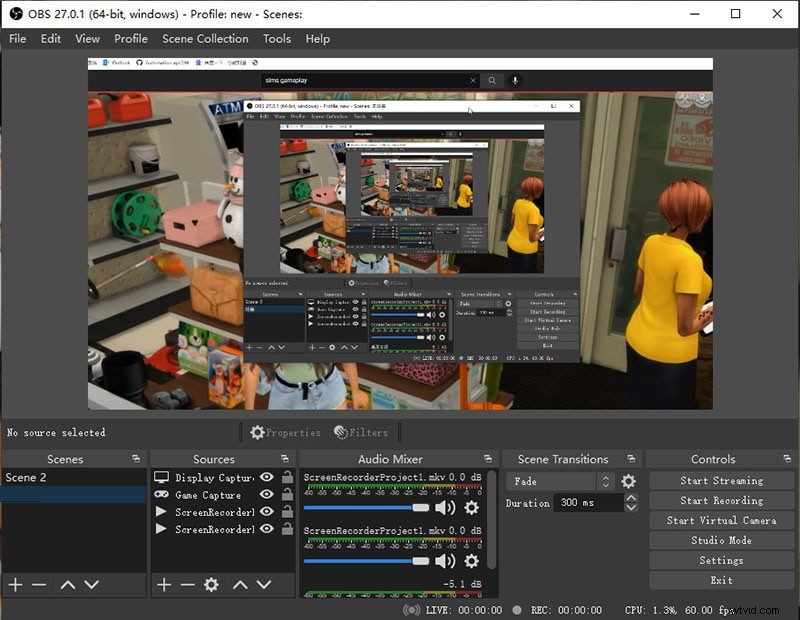Increase Duration with the stepper arrow
800x620 pixels.
click(x=632, y=500)
